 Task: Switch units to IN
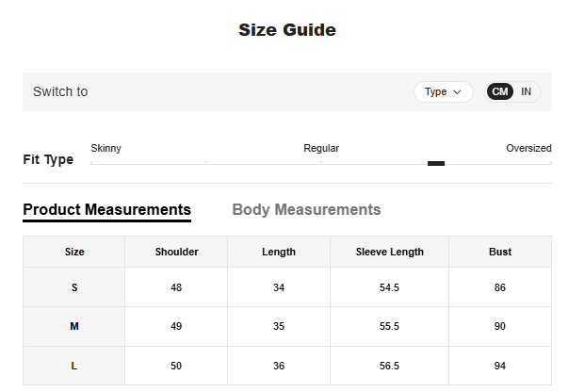click(527, 92)
